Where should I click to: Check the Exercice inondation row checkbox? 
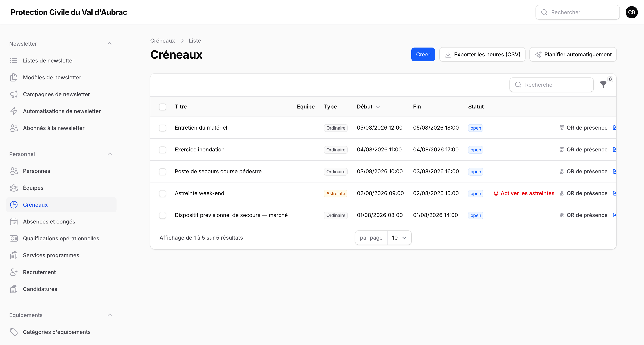tap(163, 150)
